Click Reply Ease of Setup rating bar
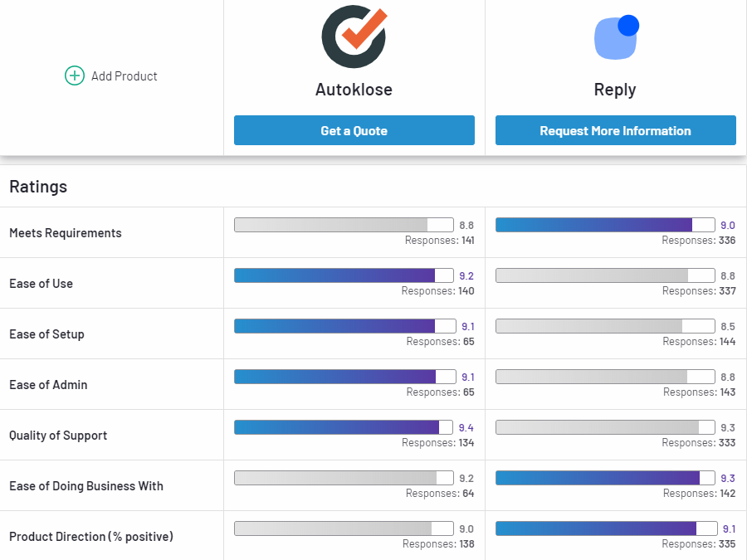Image resolution: width=747 pixels, height=560 pixels. pos(605,326)
